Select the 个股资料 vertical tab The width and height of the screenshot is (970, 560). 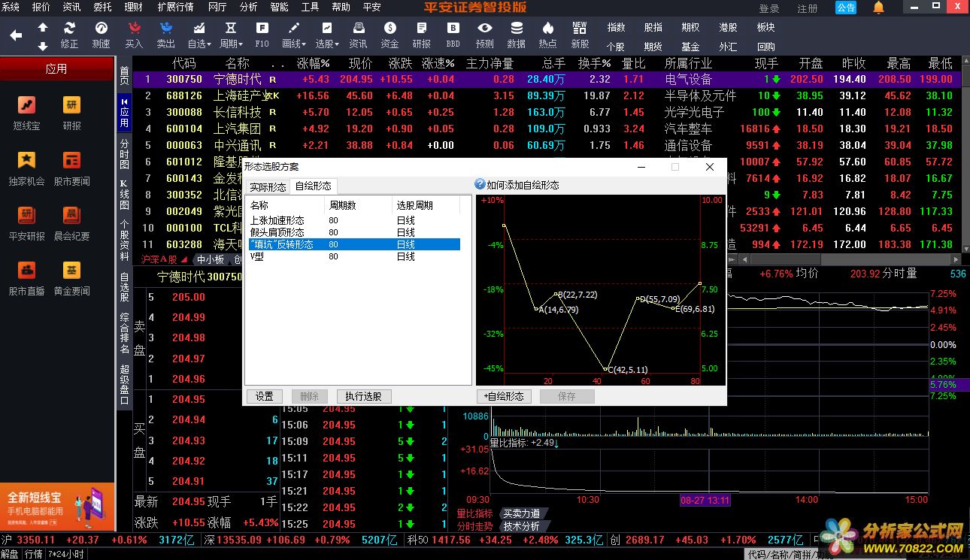(125, 240)
